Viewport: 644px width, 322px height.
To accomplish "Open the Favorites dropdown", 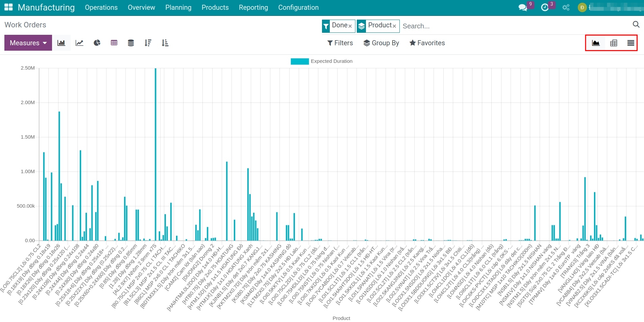I will (x=427, y=43).
